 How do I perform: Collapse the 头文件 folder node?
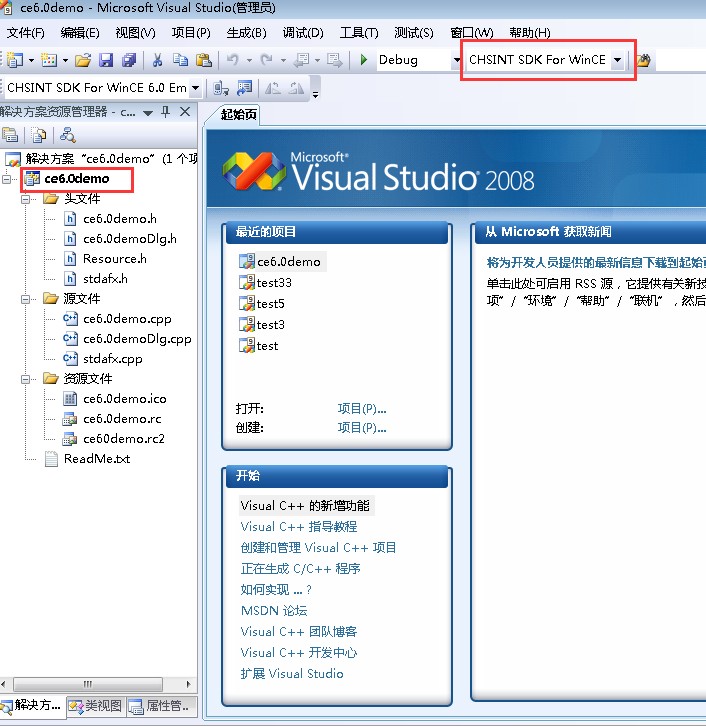coord(25,199)
